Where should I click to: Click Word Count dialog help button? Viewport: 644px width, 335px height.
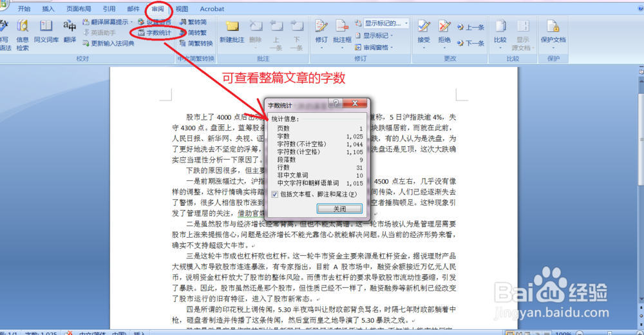[336, 103]
